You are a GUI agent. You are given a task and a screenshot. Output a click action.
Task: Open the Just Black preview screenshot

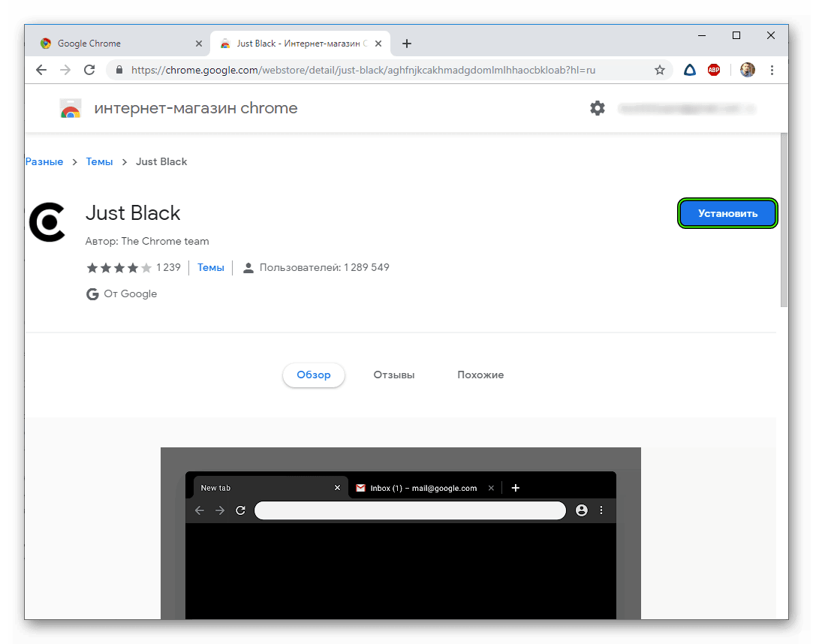pyautogui.click(x=401, y=534)
